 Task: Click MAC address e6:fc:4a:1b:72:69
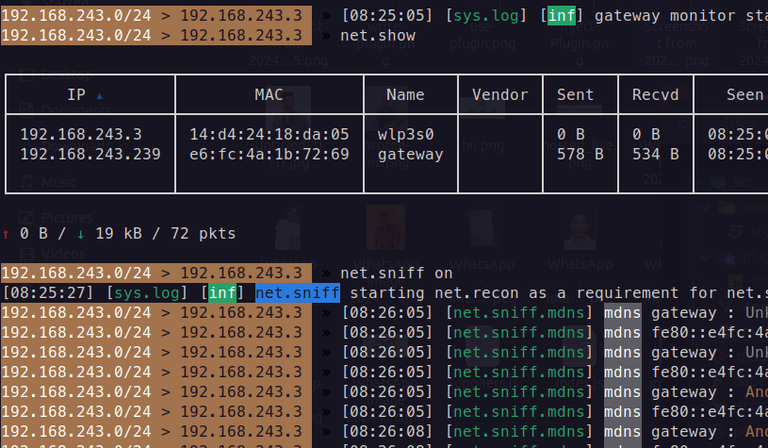(269, 154)
